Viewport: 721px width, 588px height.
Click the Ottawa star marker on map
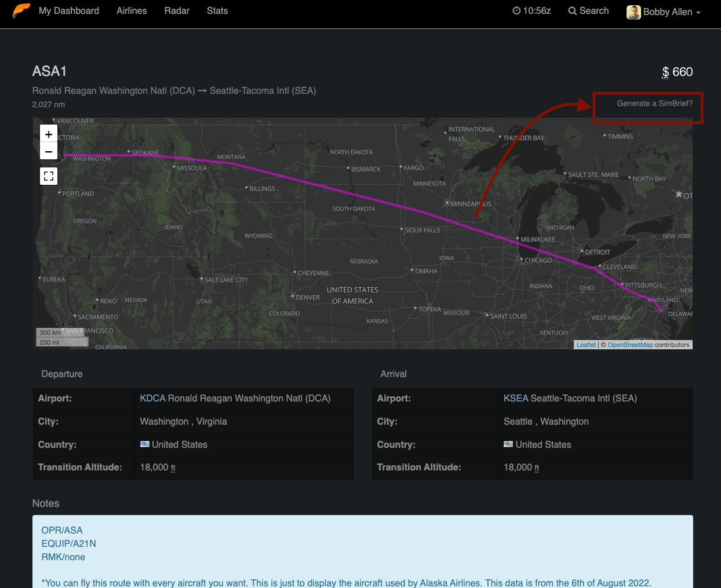pyautogui.click(x=679, y=194)
